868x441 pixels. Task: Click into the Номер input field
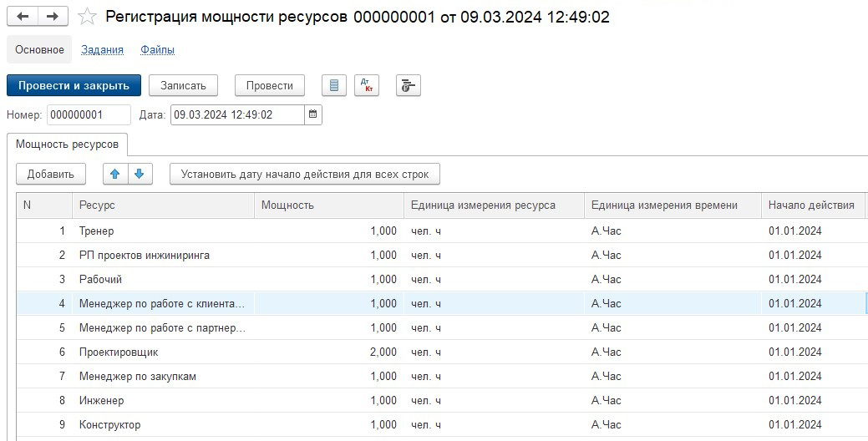pos(88,114)
